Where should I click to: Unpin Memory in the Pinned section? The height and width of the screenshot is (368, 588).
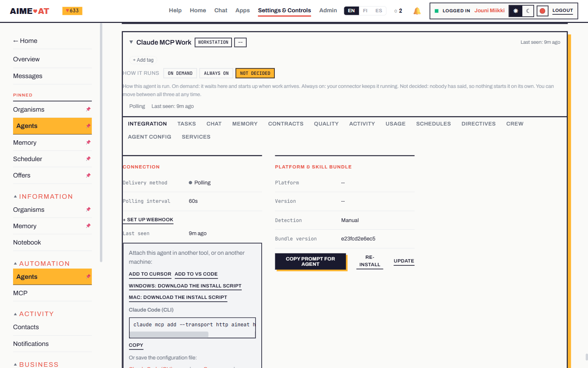coord(88,142)
